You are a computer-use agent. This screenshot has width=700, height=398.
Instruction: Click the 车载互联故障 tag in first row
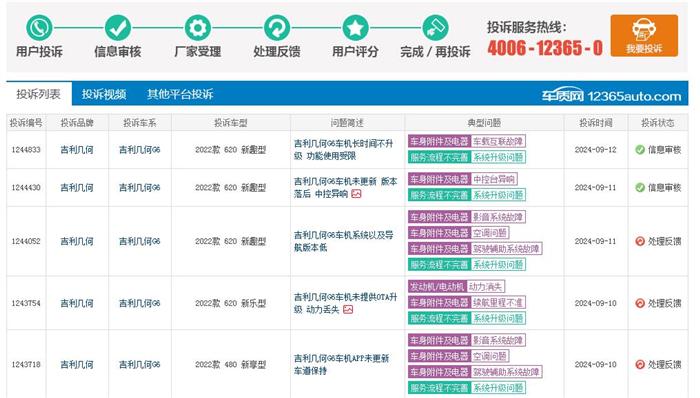498,141
